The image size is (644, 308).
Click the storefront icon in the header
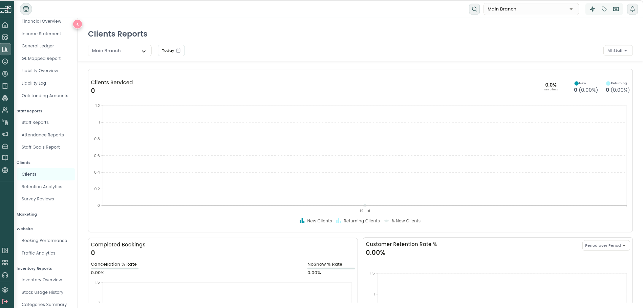[x=26, y=9]
